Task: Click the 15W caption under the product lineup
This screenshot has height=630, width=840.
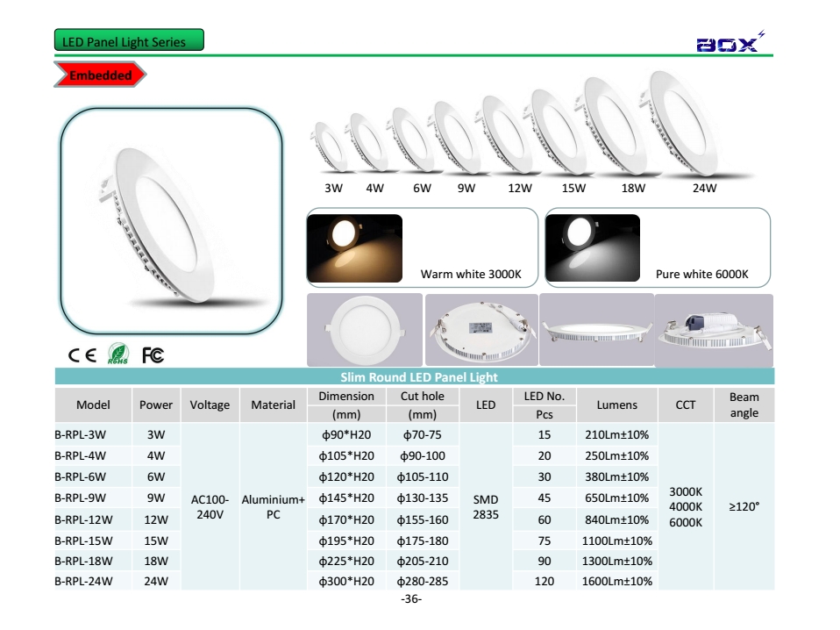Action: pyautogui.click(x=573, y=188)
